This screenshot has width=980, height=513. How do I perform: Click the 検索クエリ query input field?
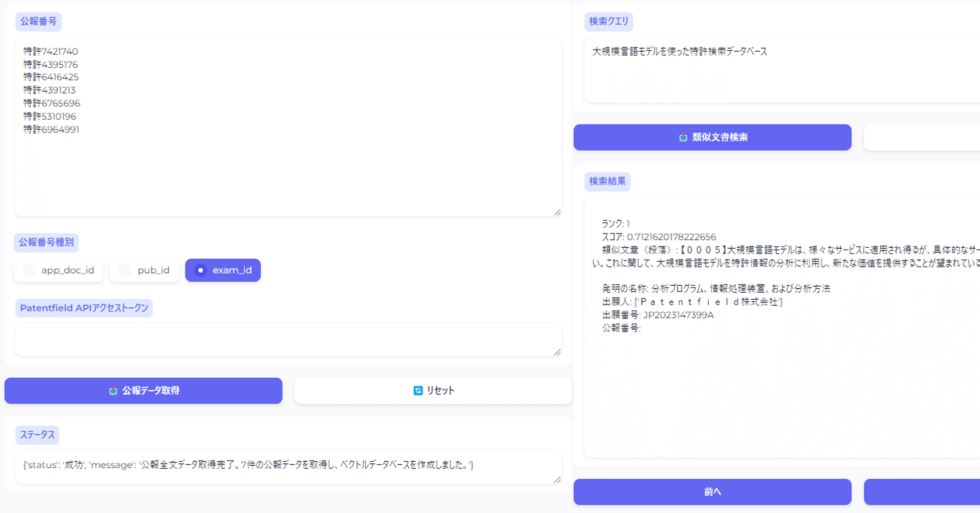772,70
